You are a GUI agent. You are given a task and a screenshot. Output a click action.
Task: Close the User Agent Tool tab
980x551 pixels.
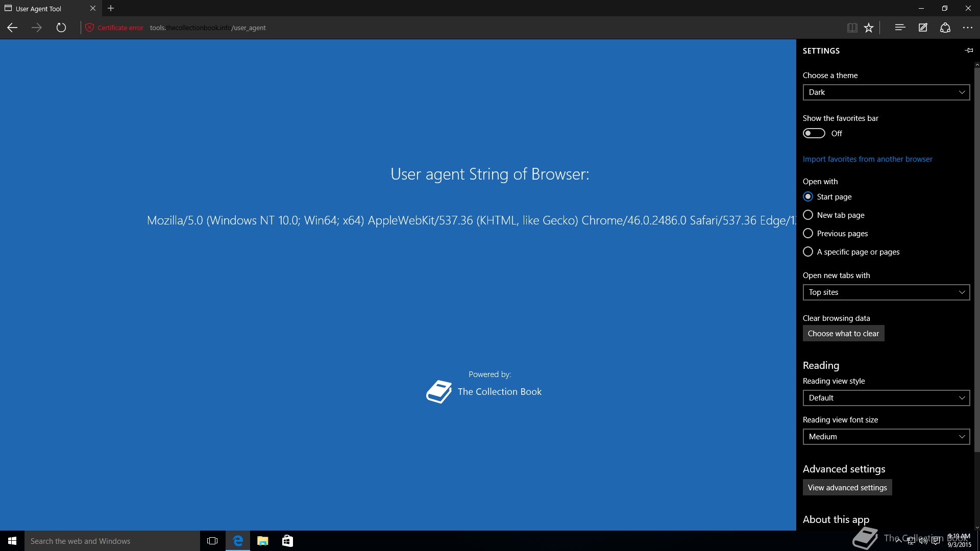pos(92,8)
